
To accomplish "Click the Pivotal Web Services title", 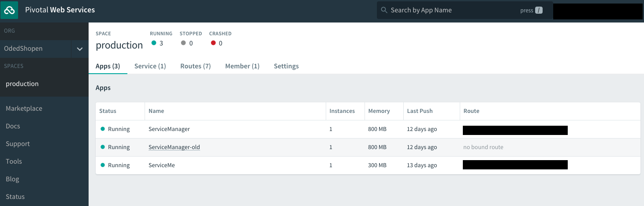I will point(60,10).
